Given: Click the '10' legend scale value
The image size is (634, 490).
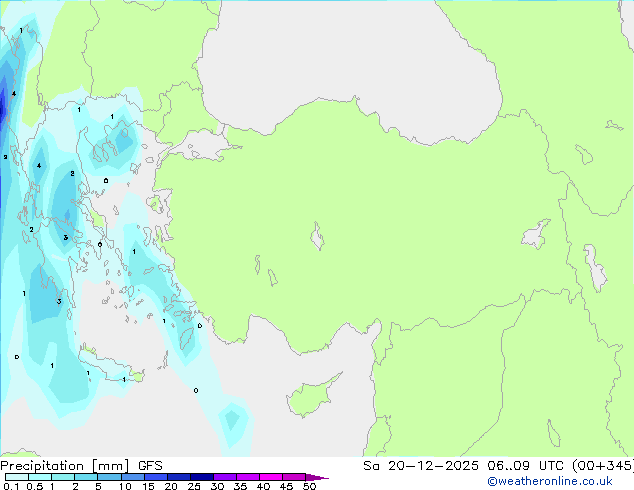Looking at the screenshot, I should tap(125, 486).
